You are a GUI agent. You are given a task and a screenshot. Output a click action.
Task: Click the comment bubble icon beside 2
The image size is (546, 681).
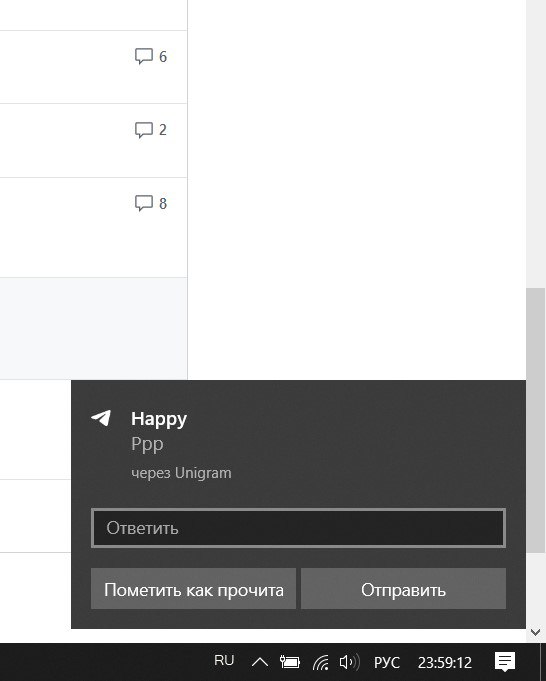click(x=144, y=129)
